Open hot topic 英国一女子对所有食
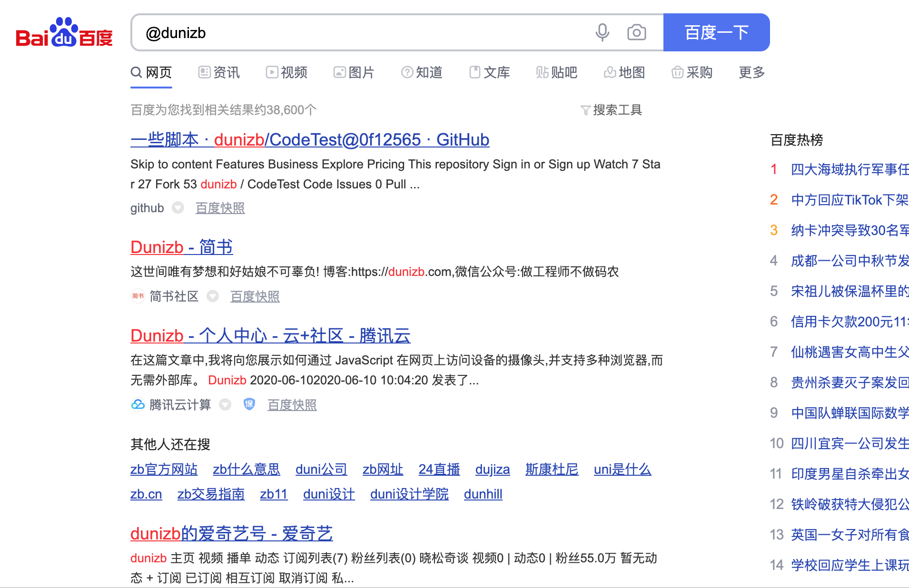The height and width of the screenshot is (588, 909). 850,535
